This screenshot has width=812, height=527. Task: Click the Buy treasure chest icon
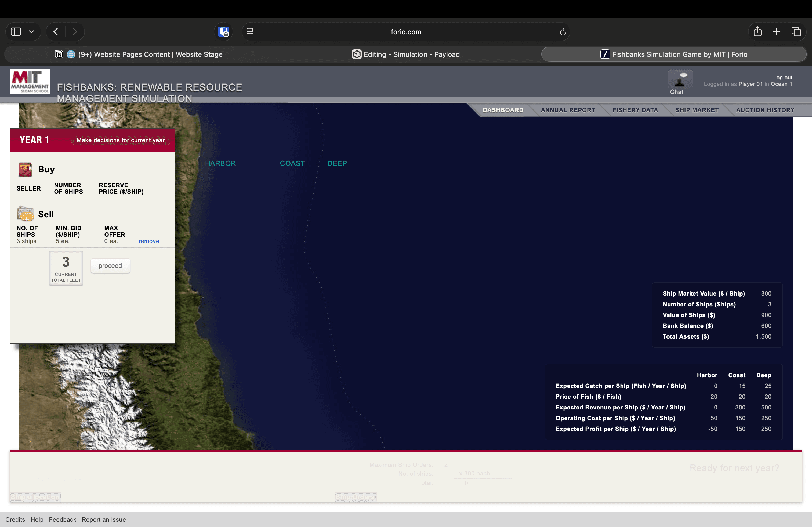point(25,169)
